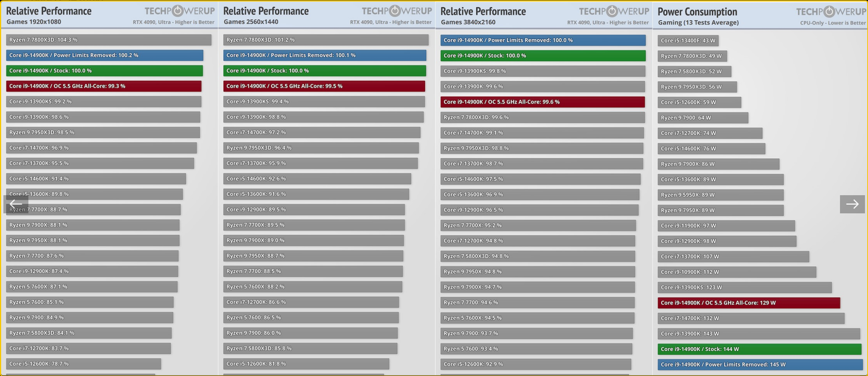
Task: Click 'Core i5-12600K: 92.9 %' bar
Action: pos(536,364)
